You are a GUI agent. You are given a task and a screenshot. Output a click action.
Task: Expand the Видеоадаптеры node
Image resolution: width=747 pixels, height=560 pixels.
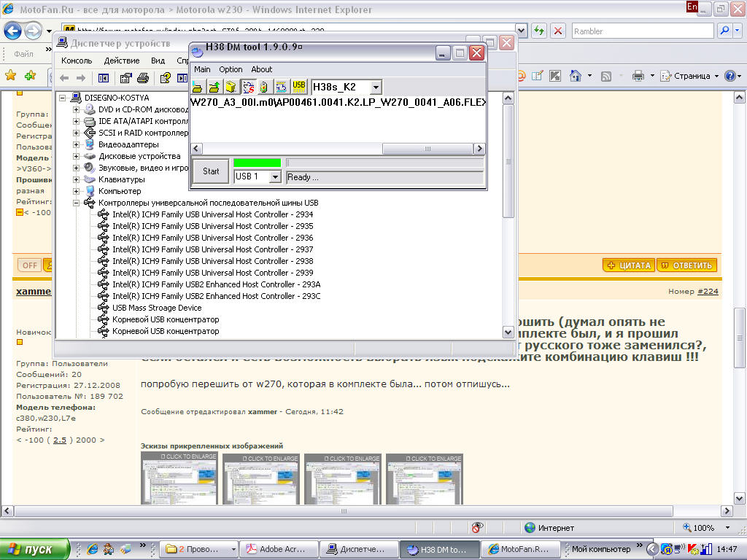76,145
